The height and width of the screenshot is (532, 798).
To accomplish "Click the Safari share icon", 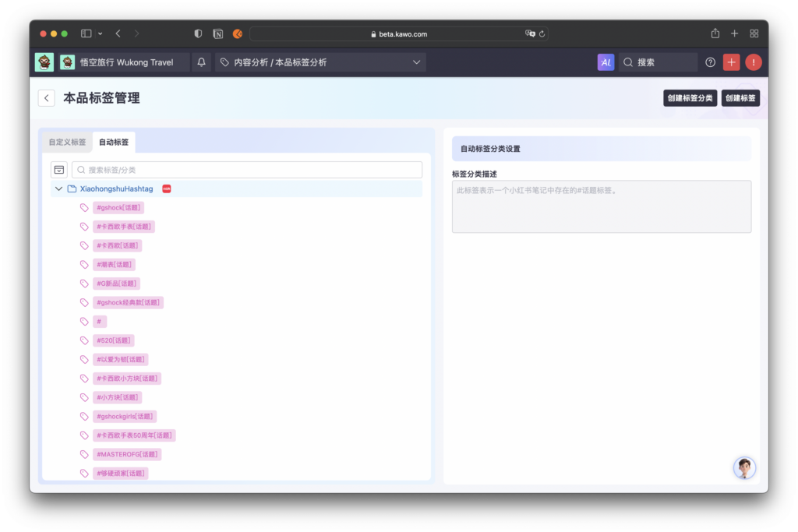I will 715,33.
